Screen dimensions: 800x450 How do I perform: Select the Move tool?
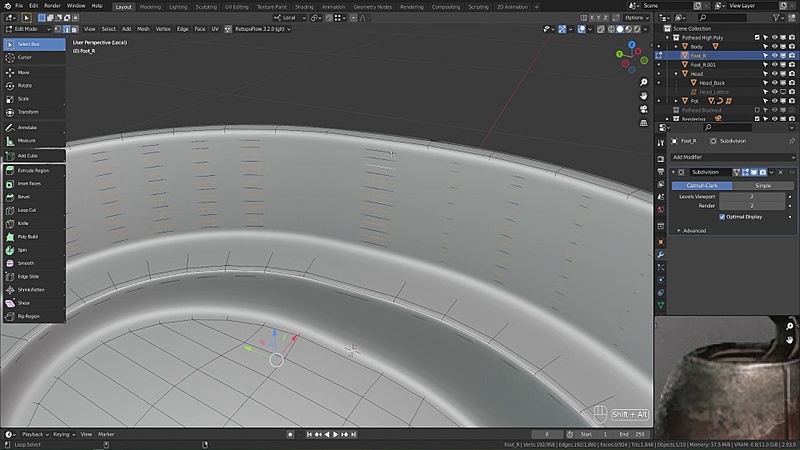point(34,73)
